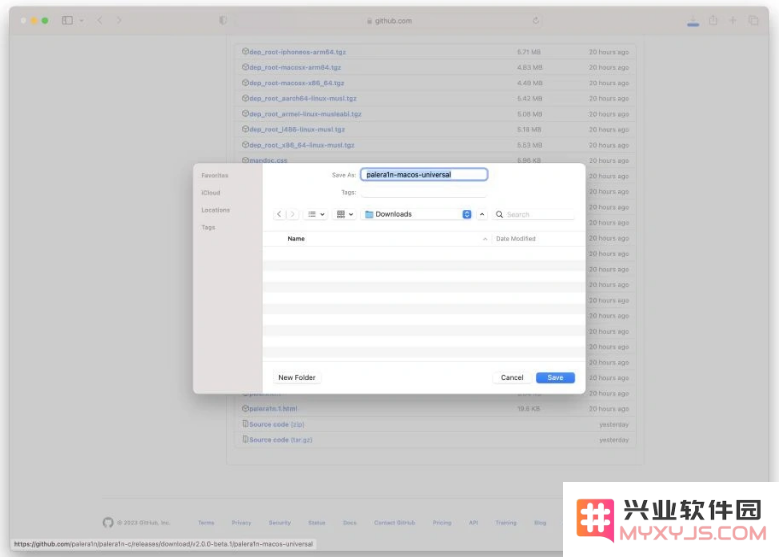Viewport: 779px width, 557px height.
Task: Click the Tags input field
Action: pos(424,192)
